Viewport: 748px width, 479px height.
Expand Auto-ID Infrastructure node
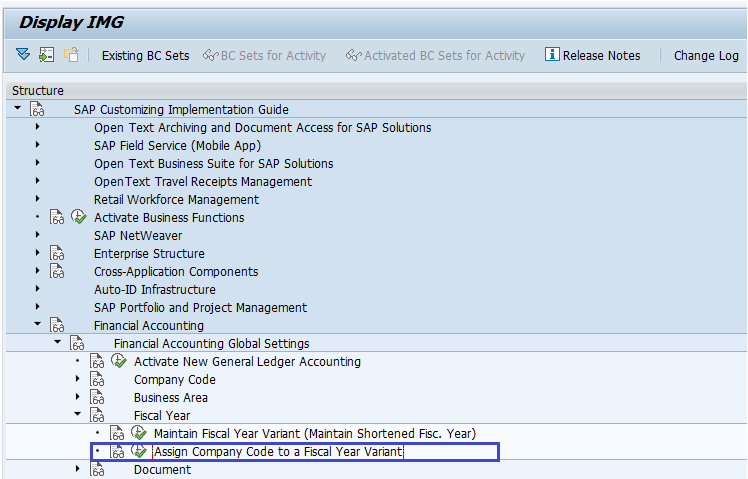pos(37,289)
